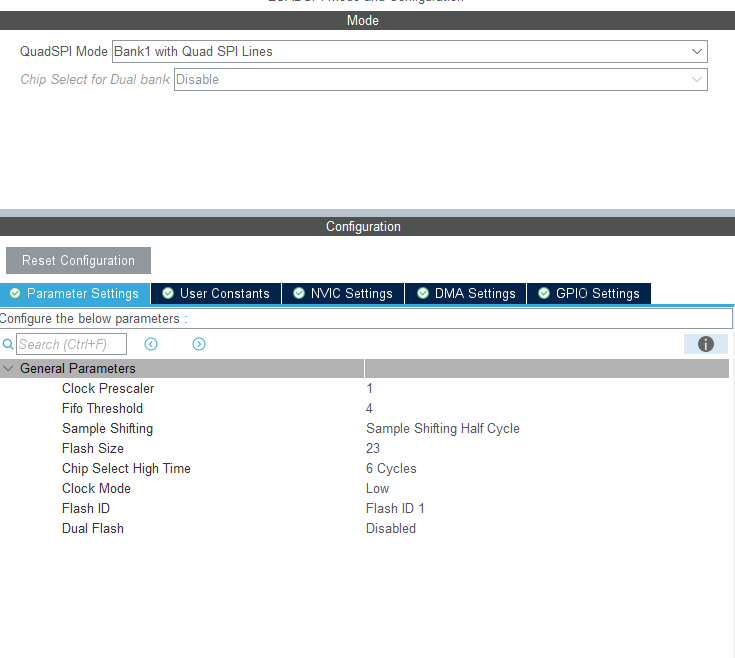Edit the Flash Size value 23
Viewport: 735px width, 658px height.
pos(373,449)
